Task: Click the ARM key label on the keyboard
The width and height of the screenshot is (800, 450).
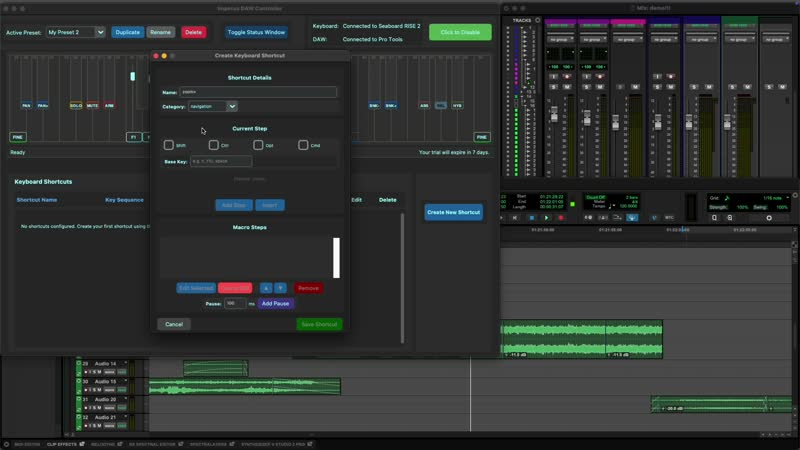Action: click(x=109, y=106)
